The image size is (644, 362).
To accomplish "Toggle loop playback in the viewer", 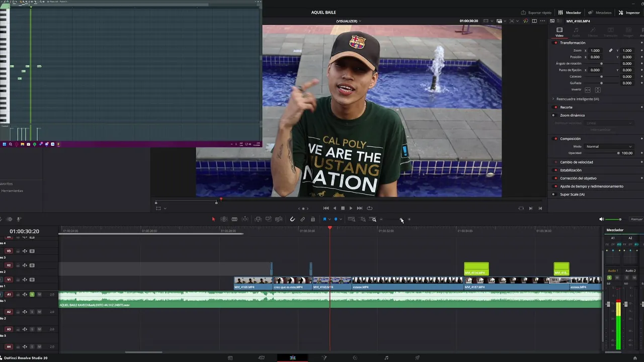I will point(370,208).
